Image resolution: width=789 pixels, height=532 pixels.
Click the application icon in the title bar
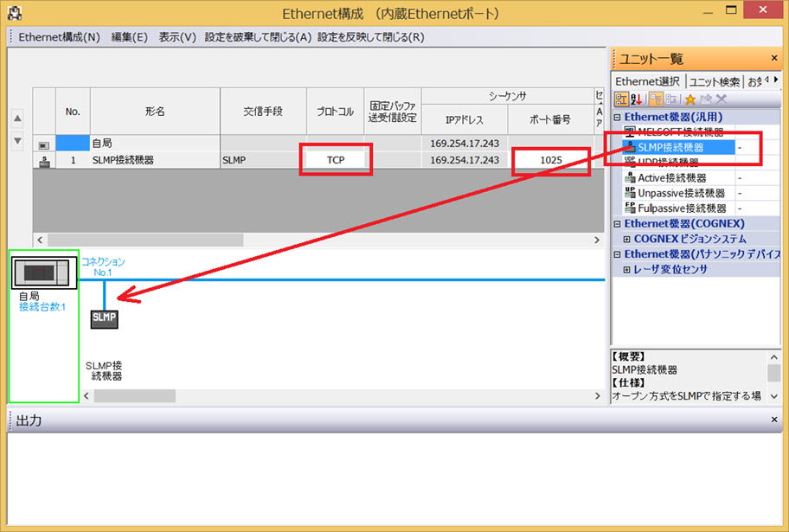pos(15,13)
